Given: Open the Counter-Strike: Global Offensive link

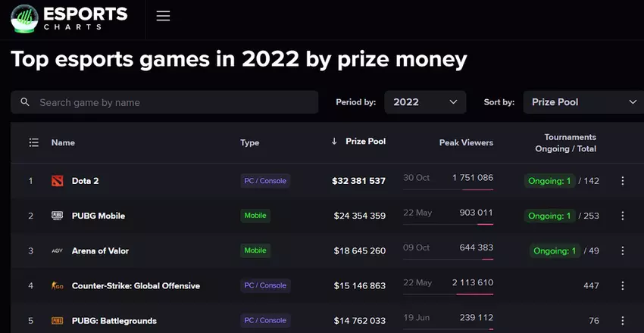Looking at the screenshot, I should pyautogui.click(x=136, y=286).
